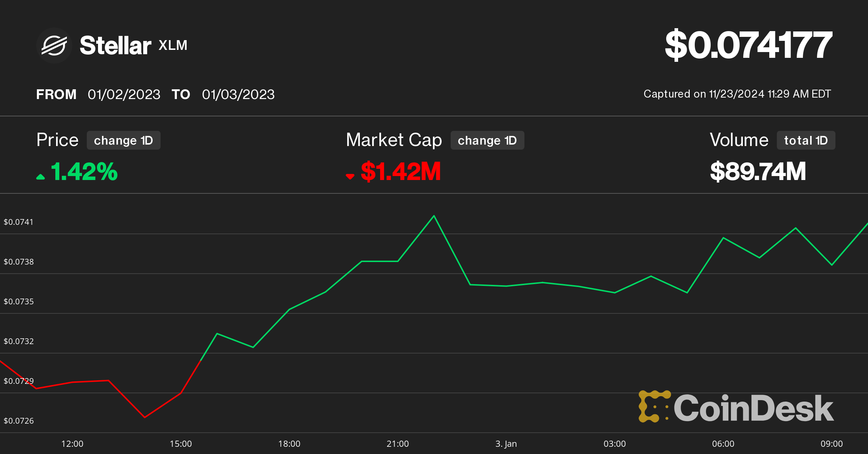868x454 pixels.
Task: Click the $0.0726 y-axis label
Action: coord(18,421)
